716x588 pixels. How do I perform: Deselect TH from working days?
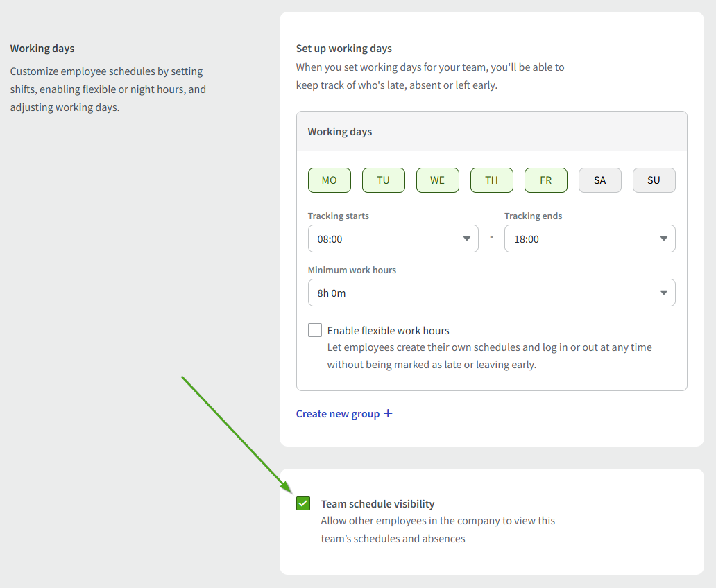(491, 180)
